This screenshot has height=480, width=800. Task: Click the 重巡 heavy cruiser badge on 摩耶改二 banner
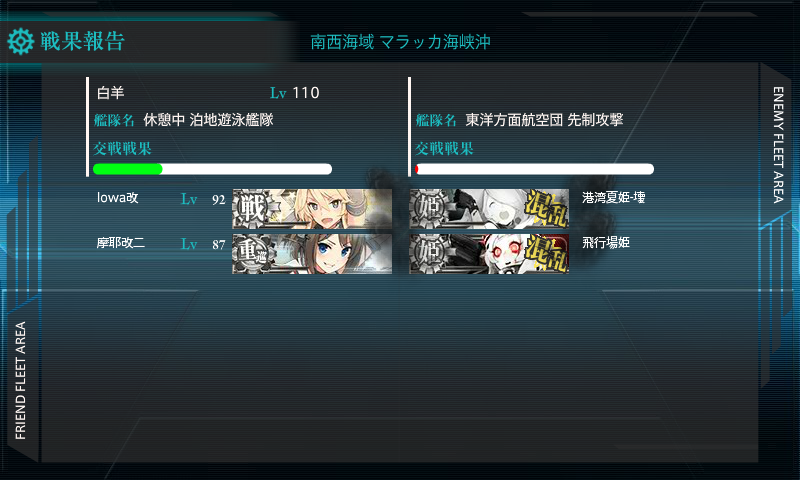coord(254,253)
